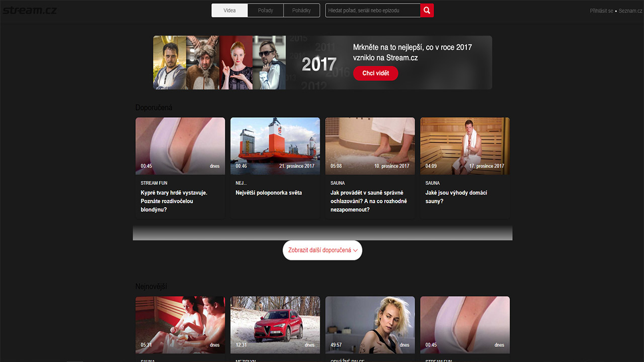Click the 04:09 duration on home sauna video
The image size is (644, 362).
pos(431,166)
